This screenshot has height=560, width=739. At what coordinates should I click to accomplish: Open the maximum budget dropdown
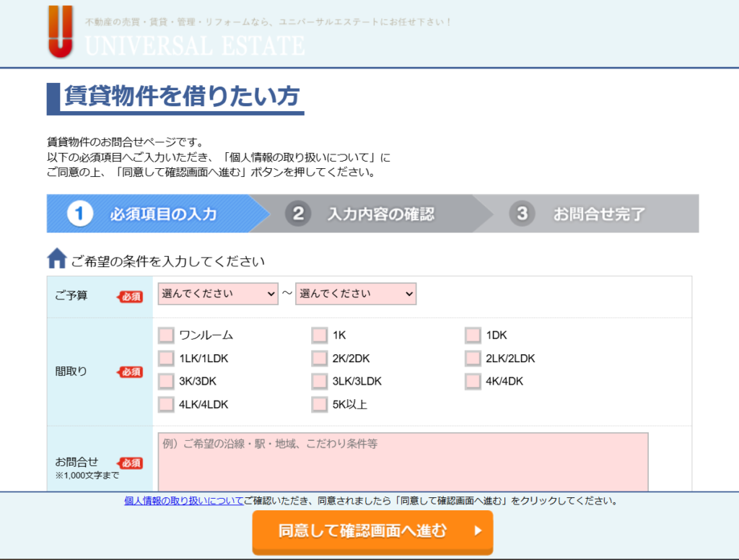point(356,294)
